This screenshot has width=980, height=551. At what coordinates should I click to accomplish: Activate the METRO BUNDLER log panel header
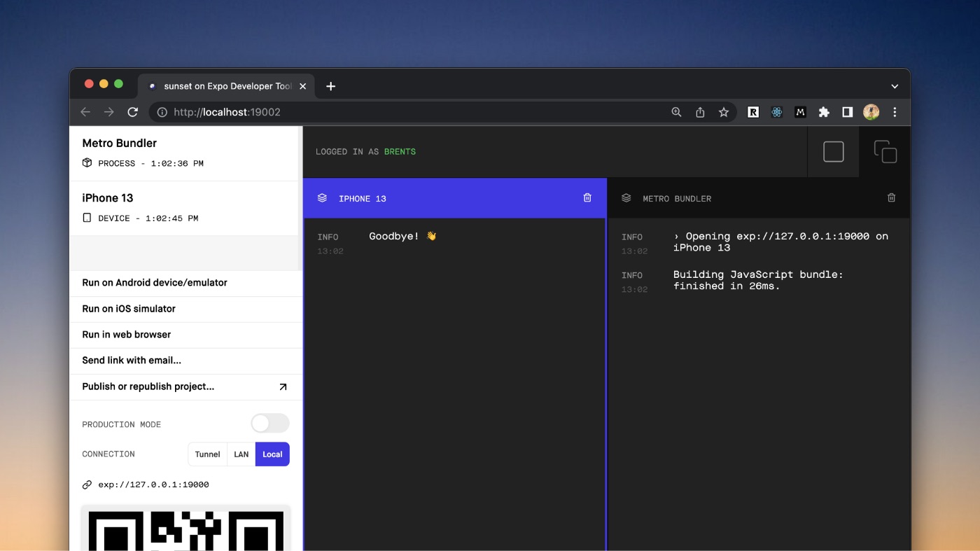759,198
